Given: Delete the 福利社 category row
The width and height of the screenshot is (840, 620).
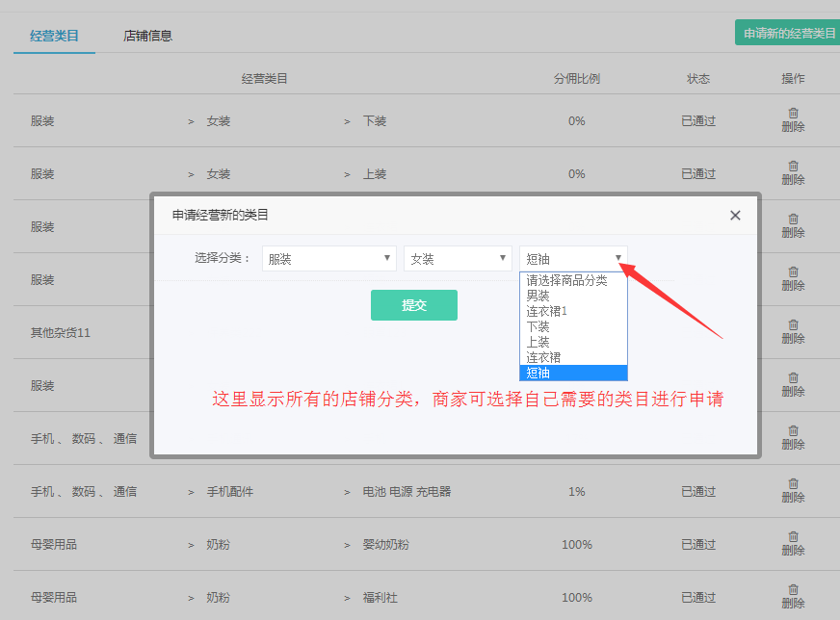Looking at the screenshot, I should click(793, 597).
